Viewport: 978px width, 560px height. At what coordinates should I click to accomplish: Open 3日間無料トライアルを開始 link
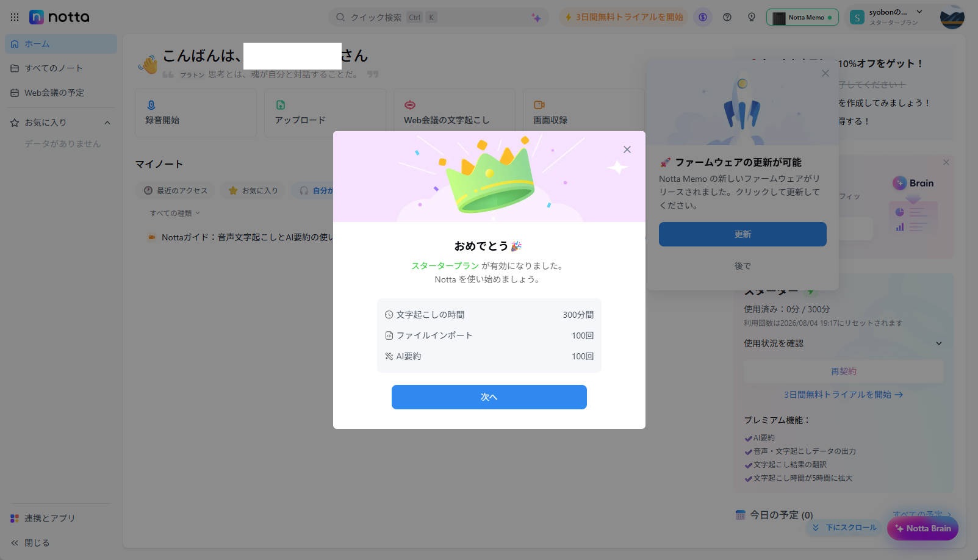click(843, 395)
